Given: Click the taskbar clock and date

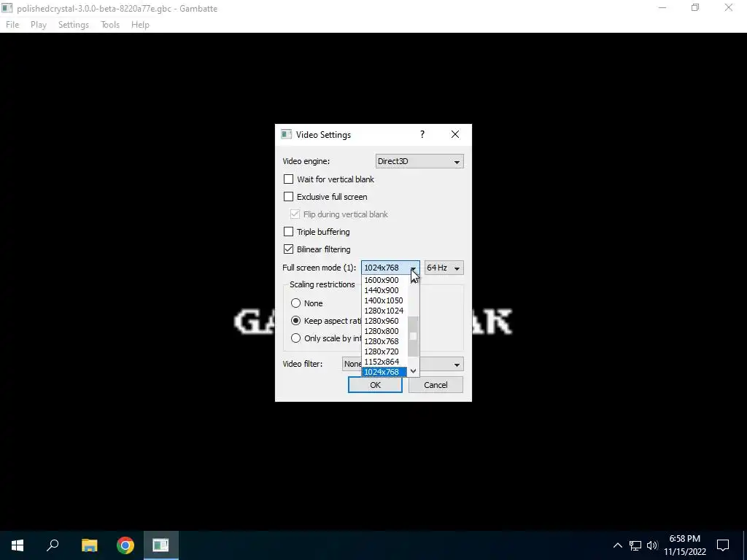Looking at the screenshot, I should [x=685, y=545].
